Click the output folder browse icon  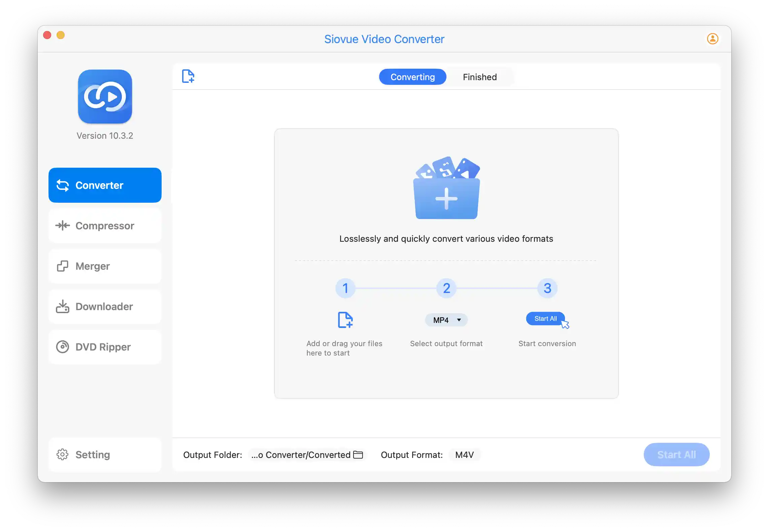coord(358,455)
